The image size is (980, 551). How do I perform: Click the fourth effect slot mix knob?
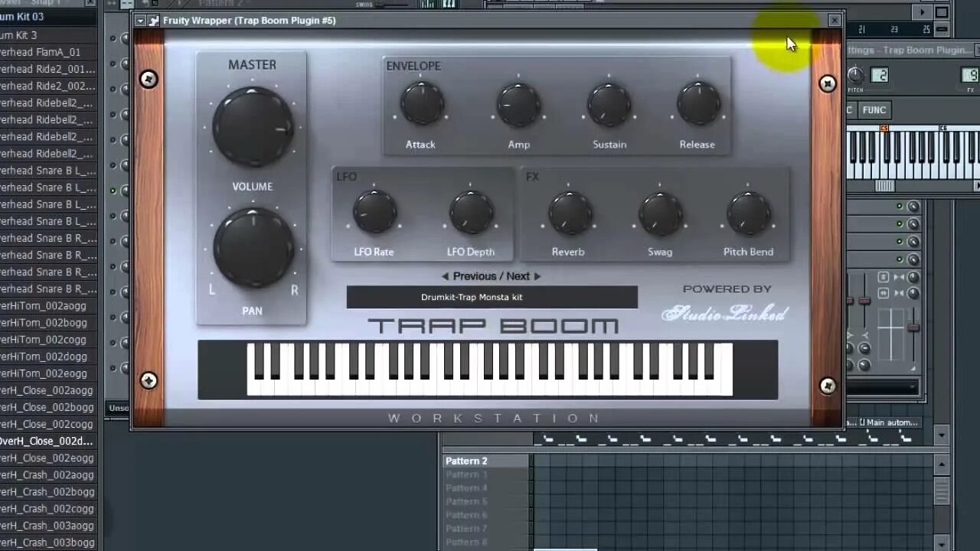coord(913,259)
